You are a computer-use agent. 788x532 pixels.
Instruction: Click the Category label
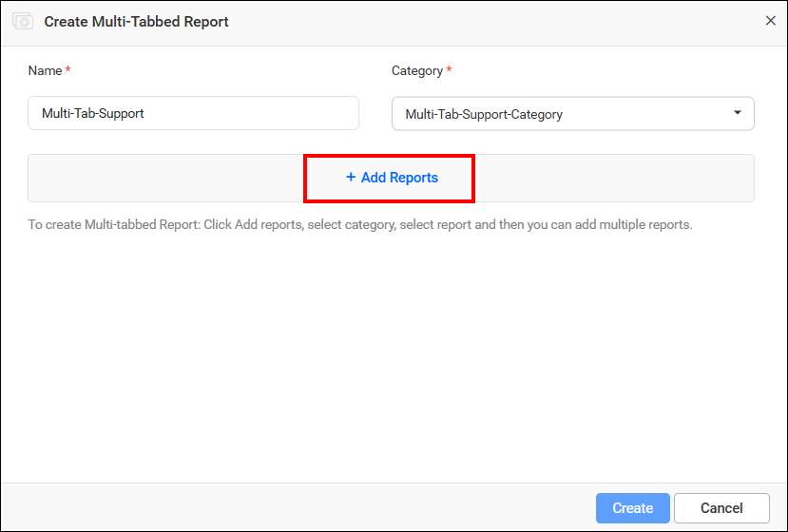tap(417, 71)
